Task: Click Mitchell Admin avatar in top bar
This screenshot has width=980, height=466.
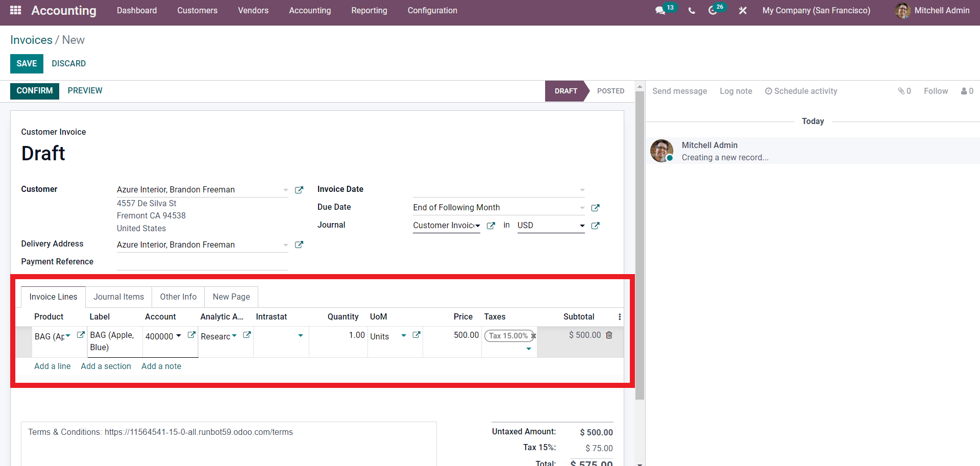Action: [x=902, y=11]
